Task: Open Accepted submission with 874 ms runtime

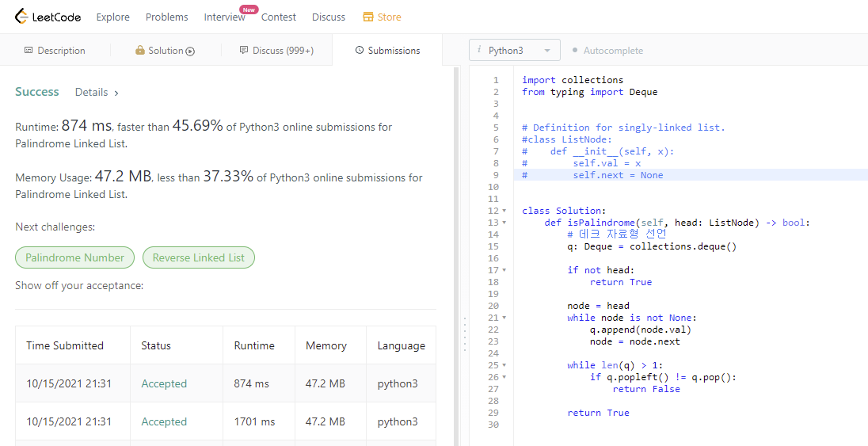Action: tap(164, 383)
